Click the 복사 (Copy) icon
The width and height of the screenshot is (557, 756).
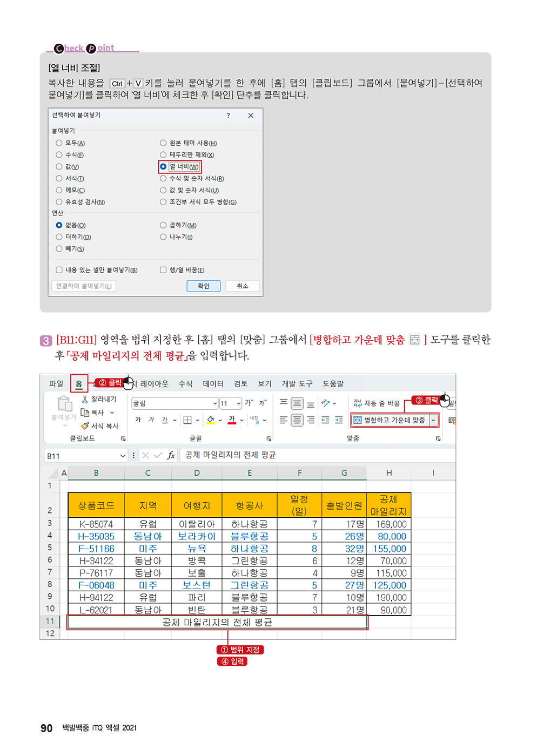coord(85,413)
